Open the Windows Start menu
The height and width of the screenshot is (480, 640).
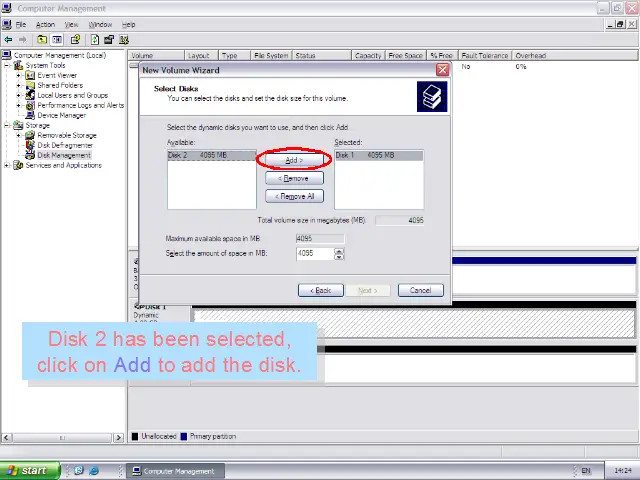tap(27, 471)
